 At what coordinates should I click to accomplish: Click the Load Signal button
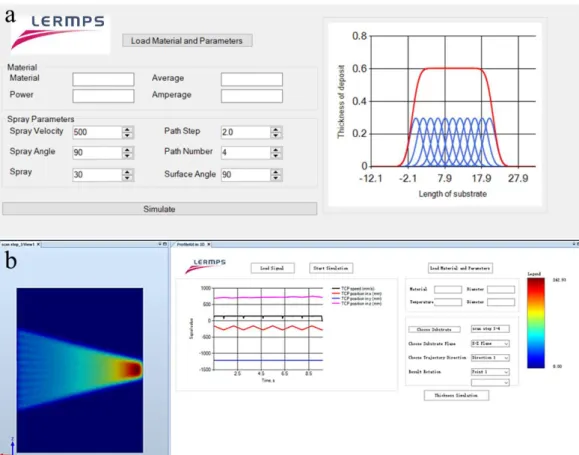pyautogui.click(x=273, y=268)
